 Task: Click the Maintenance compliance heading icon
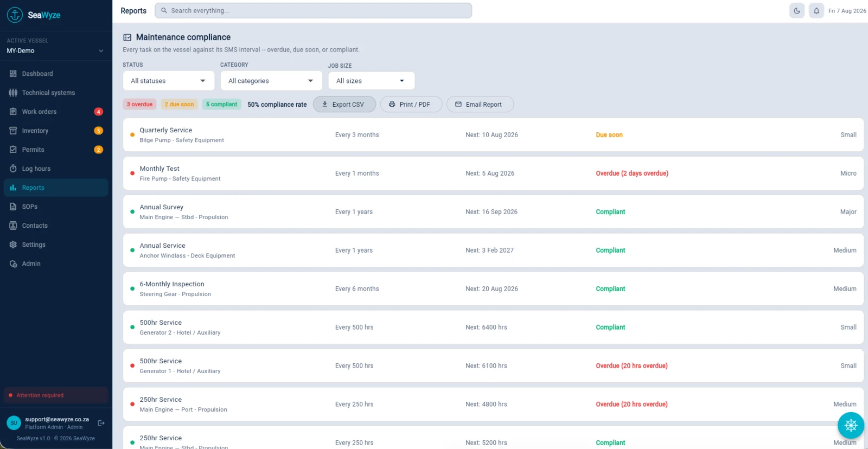point(127,37)
